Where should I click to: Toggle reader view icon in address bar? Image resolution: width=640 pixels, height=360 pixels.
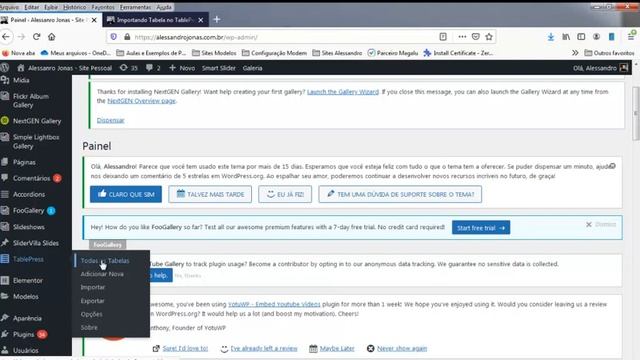click(x=443, y=37)
